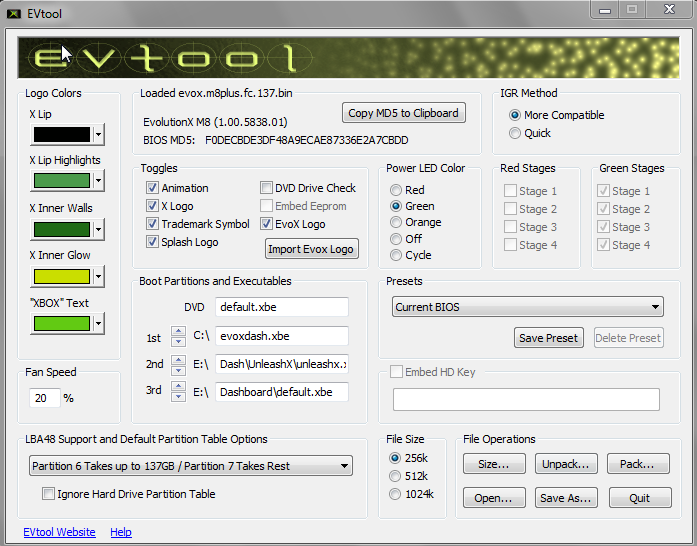This screenshot has width=697, height=546.
Task: Click the Save As... button
Action: (x=566, y=498)
